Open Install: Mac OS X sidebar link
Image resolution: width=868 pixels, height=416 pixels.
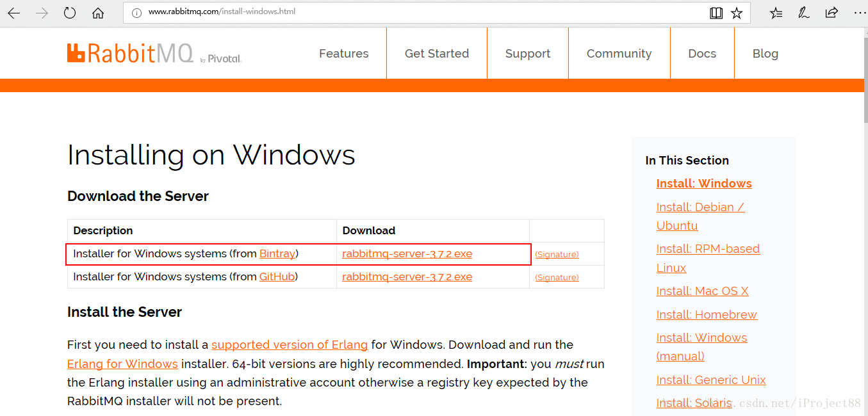703,291
